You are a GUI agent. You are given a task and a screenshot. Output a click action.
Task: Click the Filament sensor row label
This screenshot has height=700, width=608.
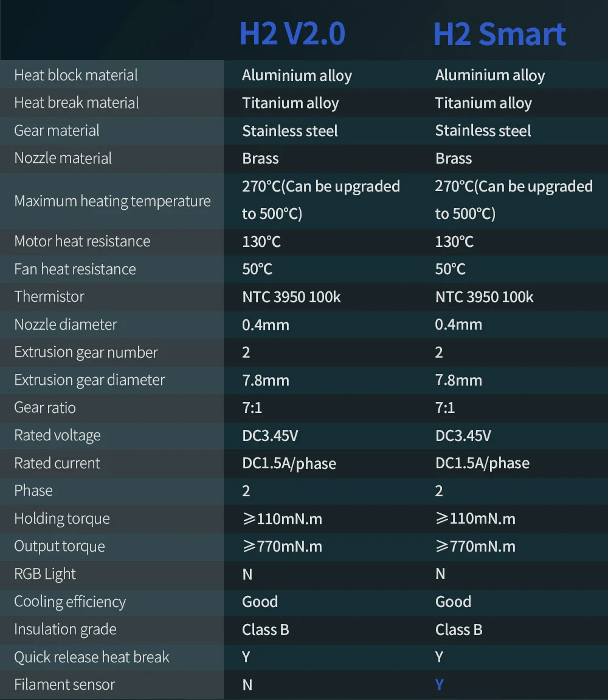[64, 684]
